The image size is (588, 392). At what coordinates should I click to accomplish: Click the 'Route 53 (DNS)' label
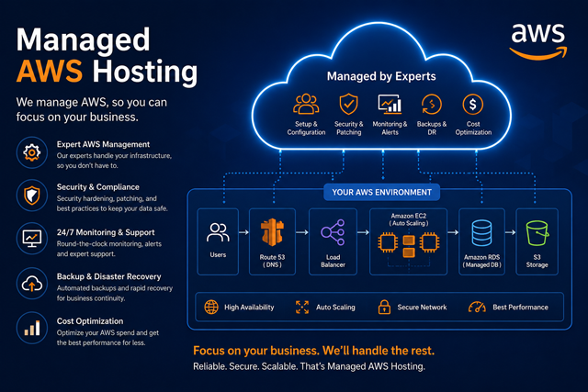tap(272, 261)
